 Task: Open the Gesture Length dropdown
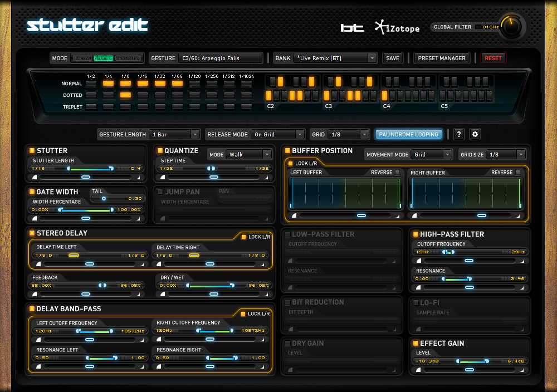pyautogui.click(x=174, y=134)
